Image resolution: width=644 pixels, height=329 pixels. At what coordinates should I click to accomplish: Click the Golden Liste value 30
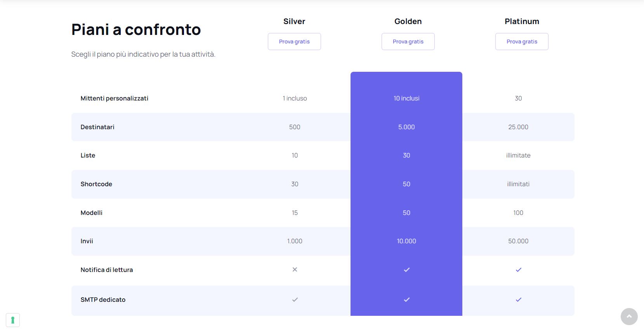pyautogui.click(x=406, y=155)
